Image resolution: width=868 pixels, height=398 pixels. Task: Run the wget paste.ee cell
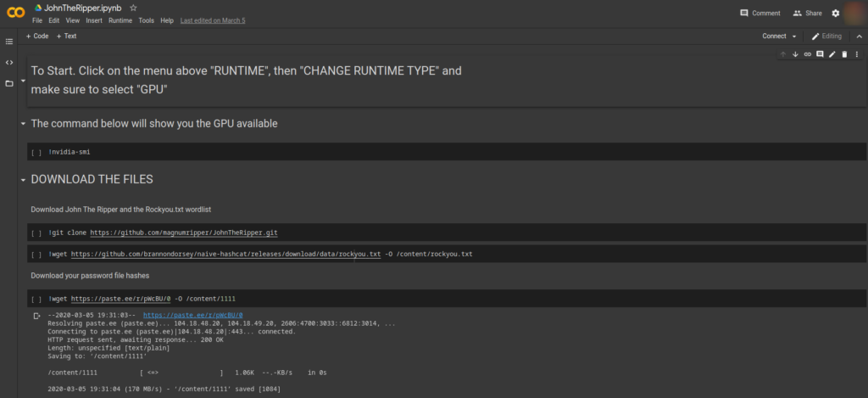coord(36,299)
